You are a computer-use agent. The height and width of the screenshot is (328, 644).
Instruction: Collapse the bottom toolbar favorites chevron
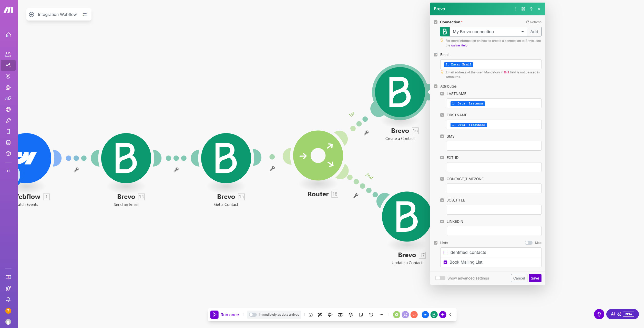(451, 315)
